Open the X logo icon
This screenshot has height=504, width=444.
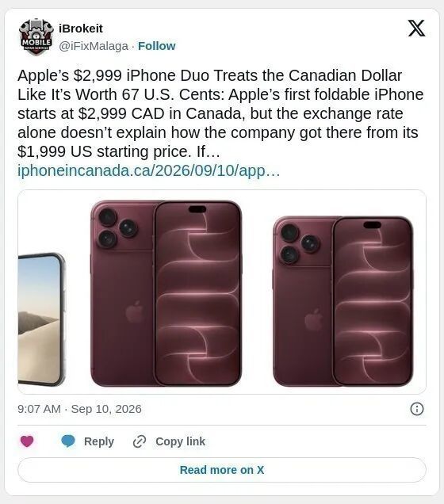(416, 29)
